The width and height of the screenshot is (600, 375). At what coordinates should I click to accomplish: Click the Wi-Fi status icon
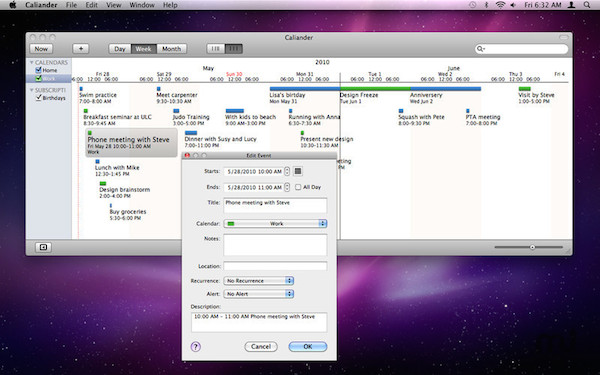coord(500,5)
